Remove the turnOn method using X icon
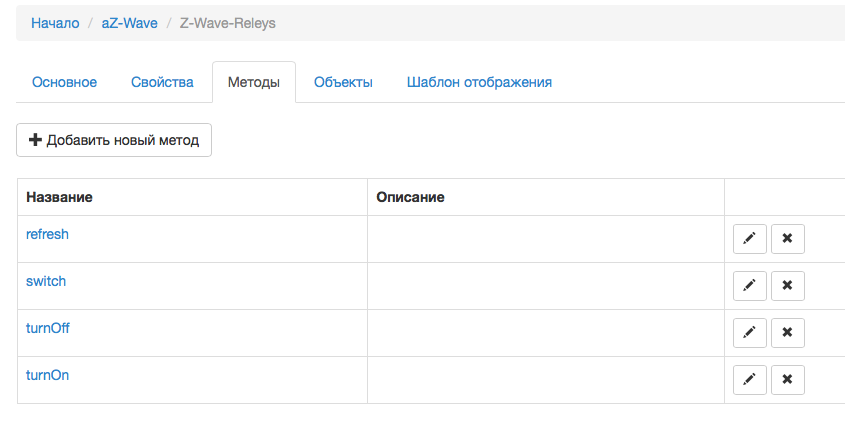This screenshot has height=431, width=845. [x=787, y=380]
